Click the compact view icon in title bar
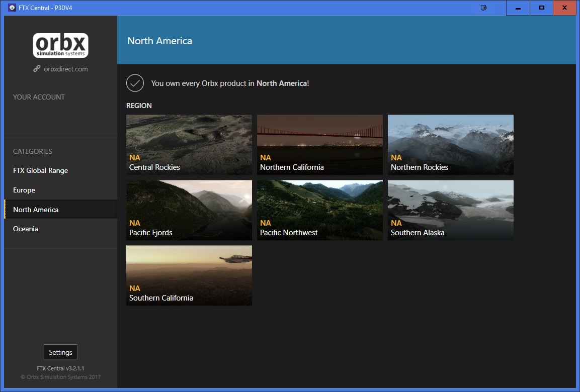Screen dimensions: 580x392 483,8
